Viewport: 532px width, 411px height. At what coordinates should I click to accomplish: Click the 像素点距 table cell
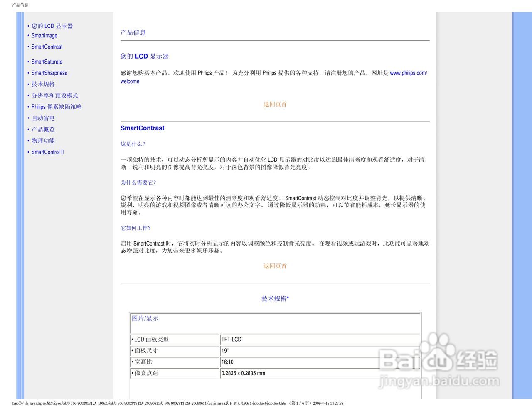click(175, 373)
